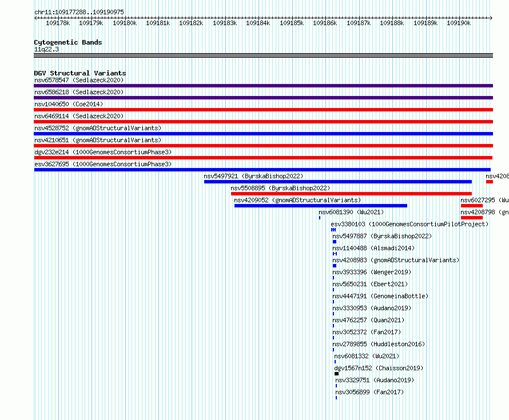Select the blue bar under nsv5497921
The width and height of the screenshot is (509, 420).
pos(338,182)
